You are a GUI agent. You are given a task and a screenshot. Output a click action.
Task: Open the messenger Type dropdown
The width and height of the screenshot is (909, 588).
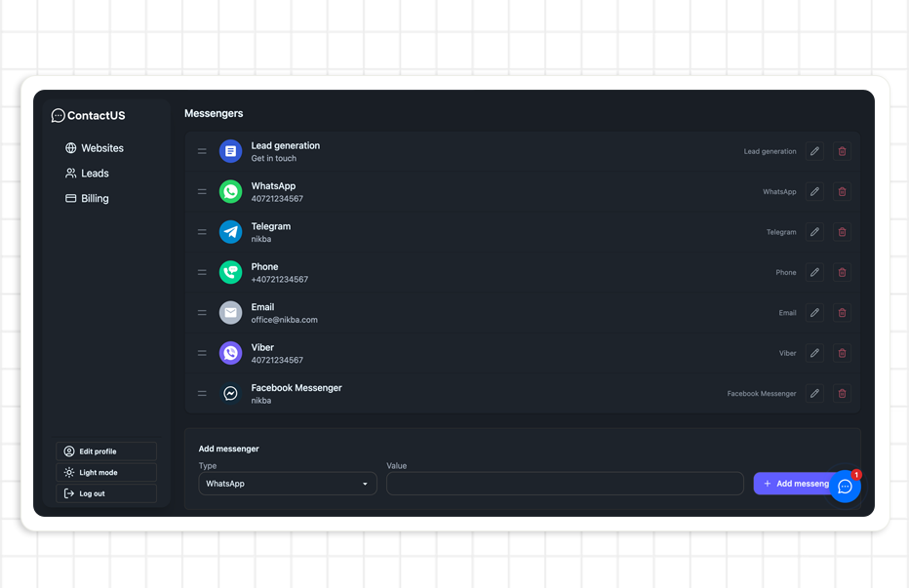click(288, 484)
